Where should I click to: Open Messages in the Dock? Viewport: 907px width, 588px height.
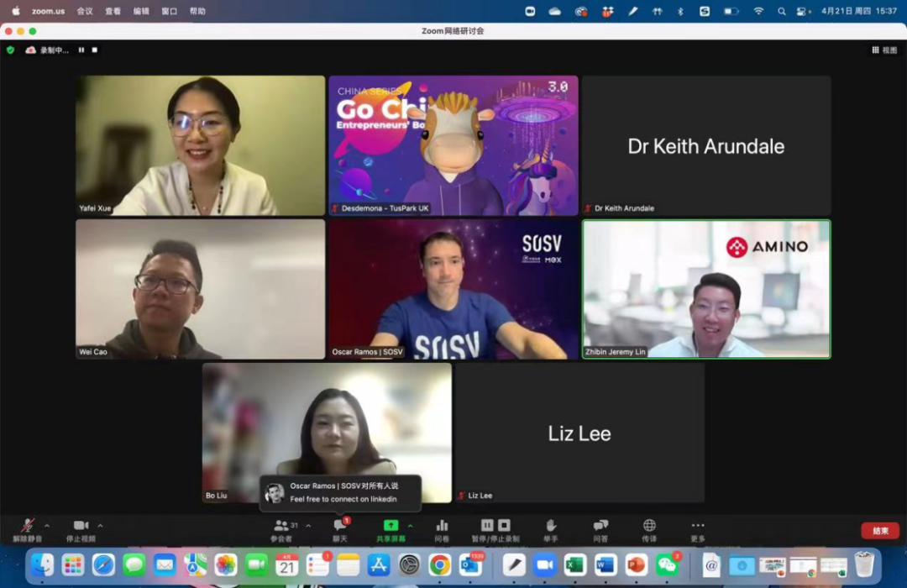pyautogui.click(x=134, y=564)
